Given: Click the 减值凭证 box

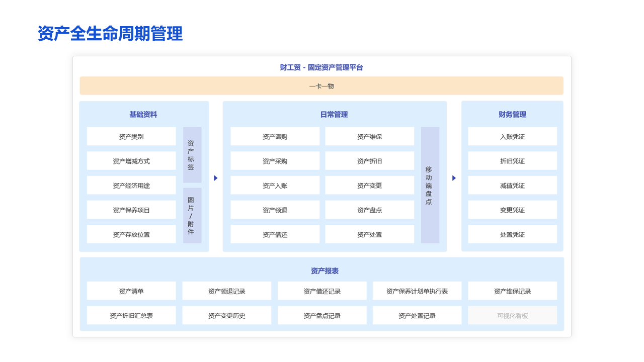Looking at the screenshot, I should pos(512,186).
